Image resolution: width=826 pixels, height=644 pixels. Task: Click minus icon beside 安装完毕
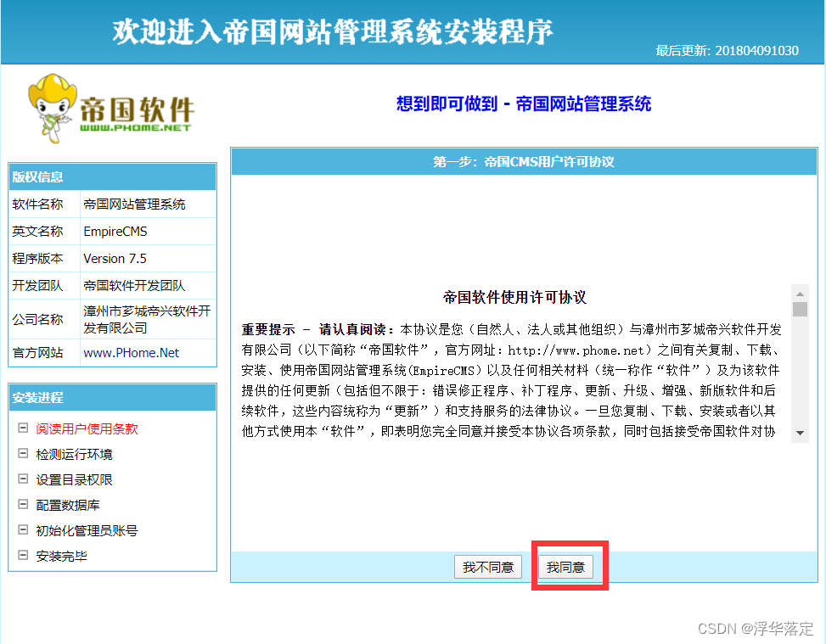click(x=23, y=554)
